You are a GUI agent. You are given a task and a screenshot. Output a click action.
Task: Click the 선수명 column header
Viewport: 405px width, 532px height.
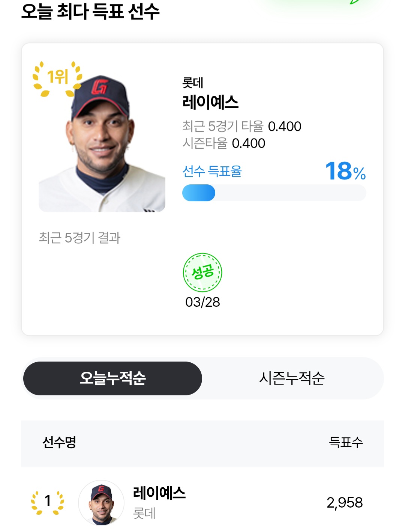[59, 442]
